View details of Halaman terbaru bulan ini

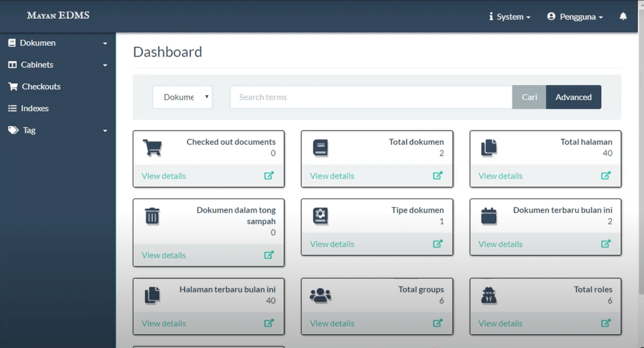[164, 323]
